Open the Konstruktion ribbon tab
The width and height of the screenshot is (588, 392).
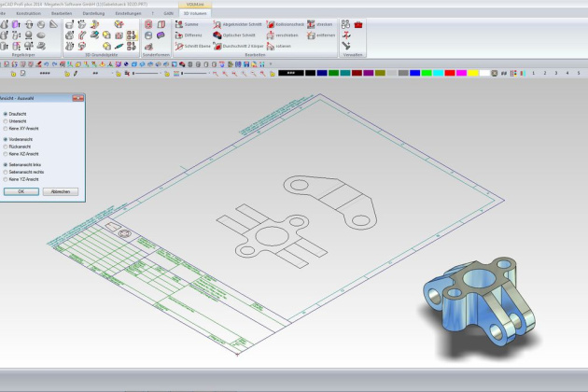coord(29,13)
